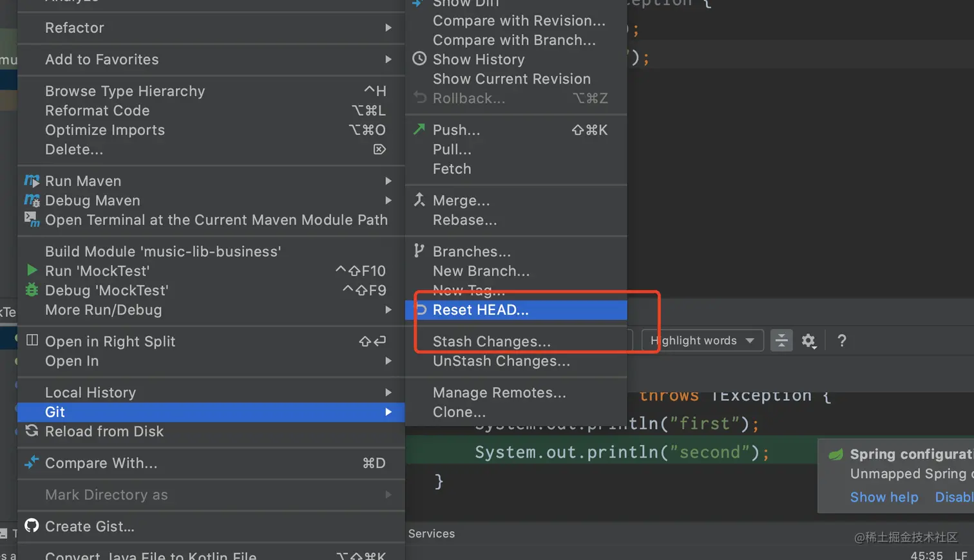
Task: Select Reload from Disk menu item
Action: coord(104,431)
